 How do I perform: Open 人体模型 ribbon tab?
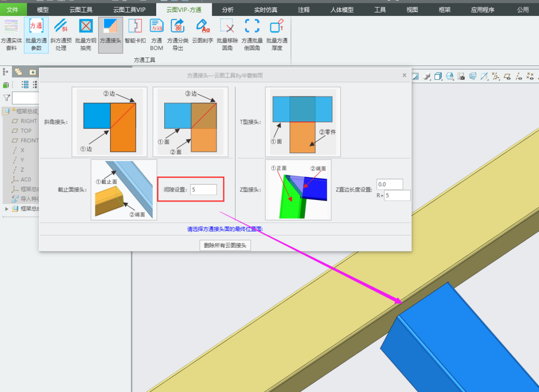pyautogui.click(x=342, y=9)
